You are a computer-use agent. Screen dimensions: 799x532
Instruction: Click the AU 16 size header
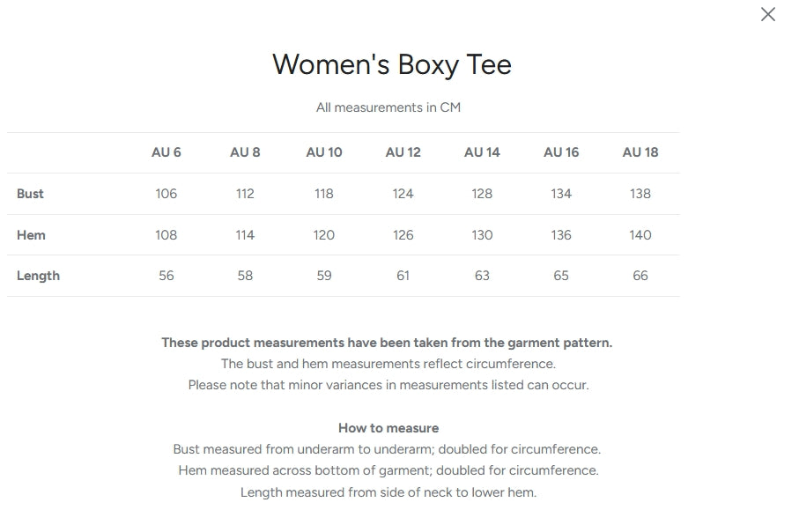pyautogui.click(x=561, y=152)
